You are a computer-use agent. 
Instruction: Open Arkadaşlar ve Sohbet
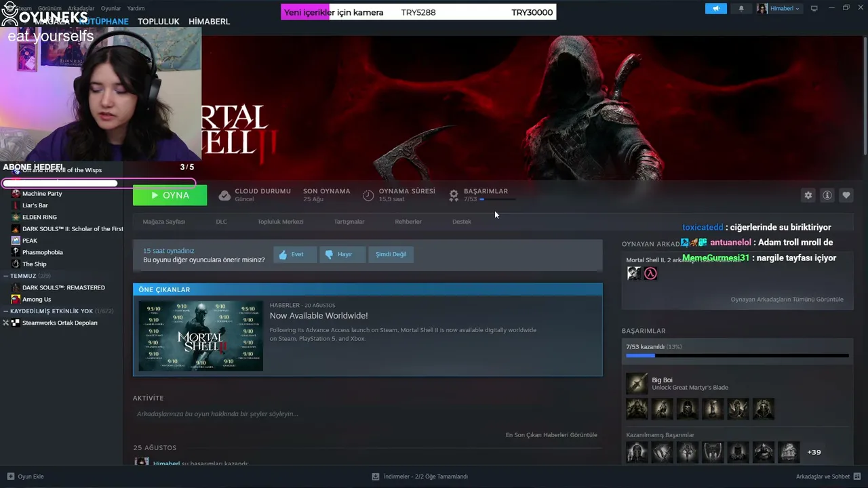[823, 476]
